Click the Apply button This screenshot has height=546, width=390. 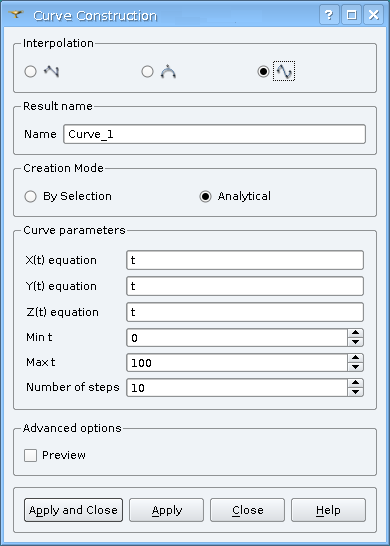[166, 510]
